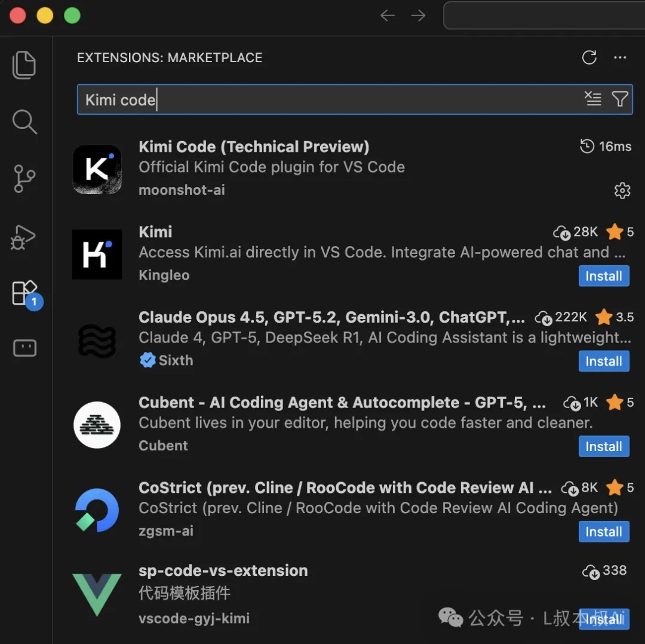Click the sp-code-vs-extension Vue logo

coord(97,594)
